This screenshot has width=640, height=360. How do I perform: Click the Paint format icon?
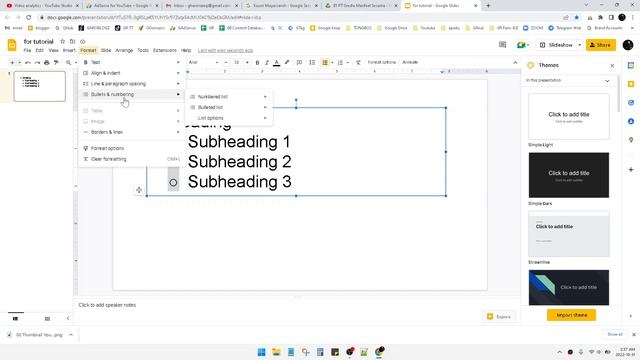[56, 62]
